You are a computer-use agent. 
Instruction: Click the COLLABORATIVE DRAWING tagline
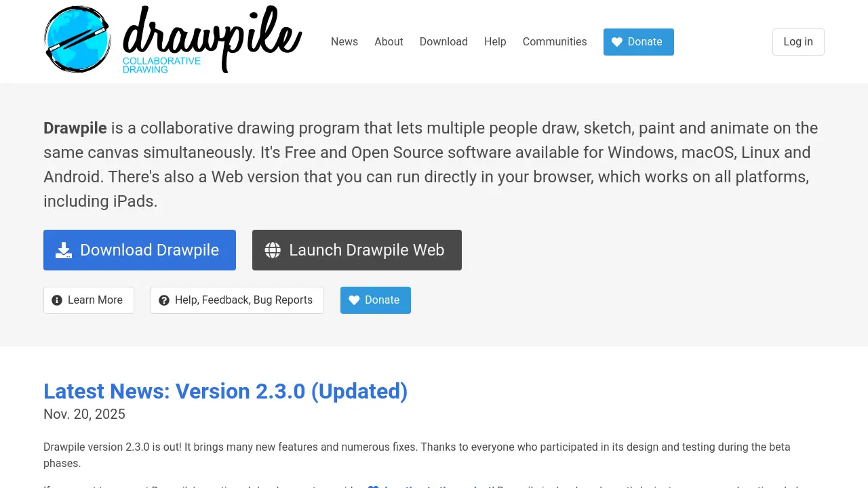[161, 65]
